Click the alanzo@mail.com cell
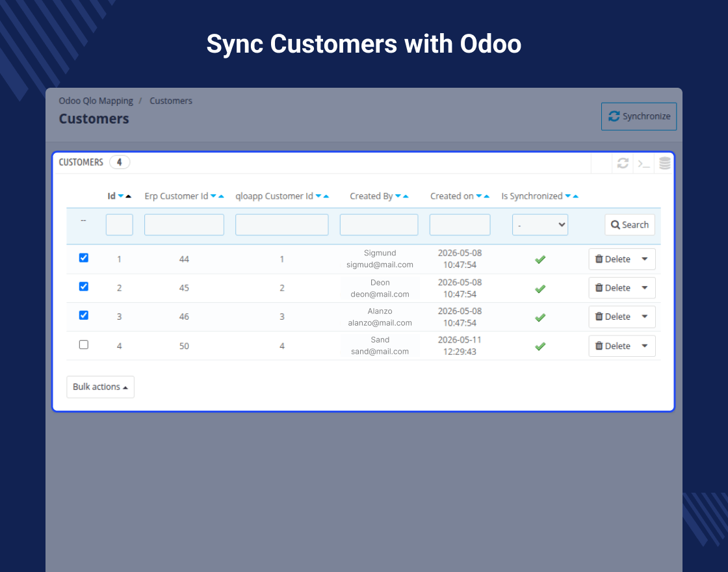728x572 pixels. point(380,322)
